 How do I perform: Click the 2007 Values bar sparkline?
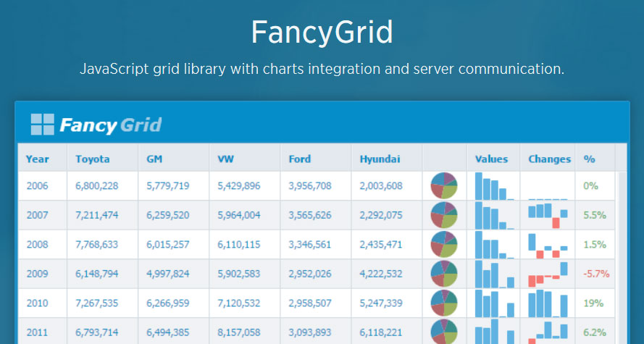(495, 215)
